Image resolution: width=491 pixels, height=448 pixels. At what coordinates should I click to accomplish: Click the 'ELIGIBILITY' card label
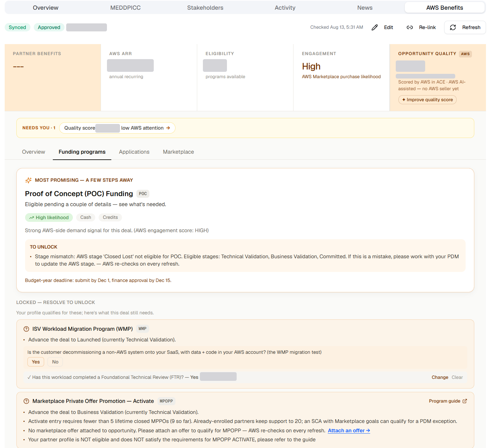tap(220, 54)
